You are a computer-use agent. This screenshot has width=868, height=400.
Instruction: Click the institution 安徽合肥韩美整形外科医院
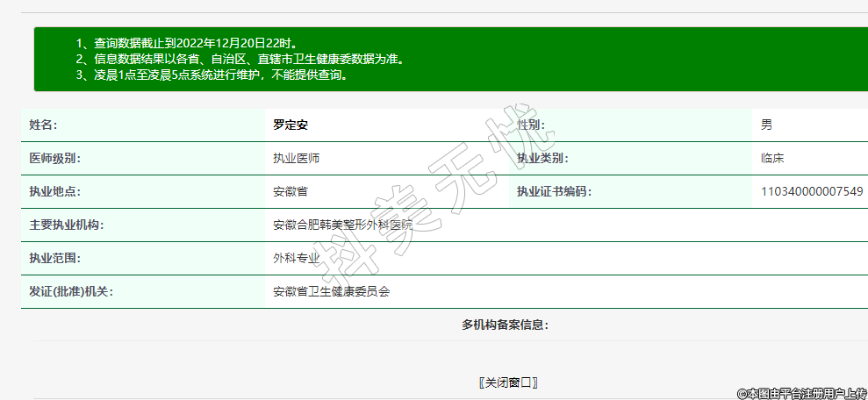342,225
